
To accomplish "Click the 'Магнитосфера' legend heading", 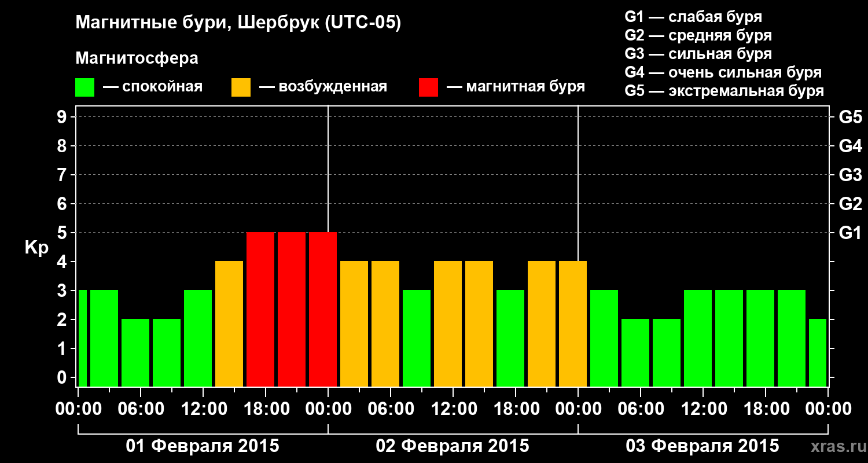I will click(137, 58).
